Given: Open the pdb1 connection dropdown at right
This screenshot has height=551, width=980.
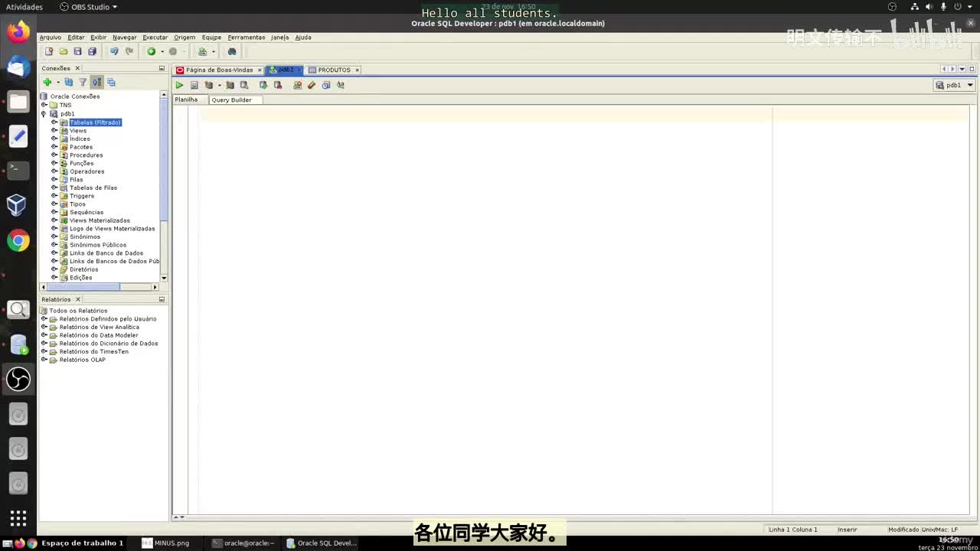Looking at the screenshot, I should click(x=954, y=85).
